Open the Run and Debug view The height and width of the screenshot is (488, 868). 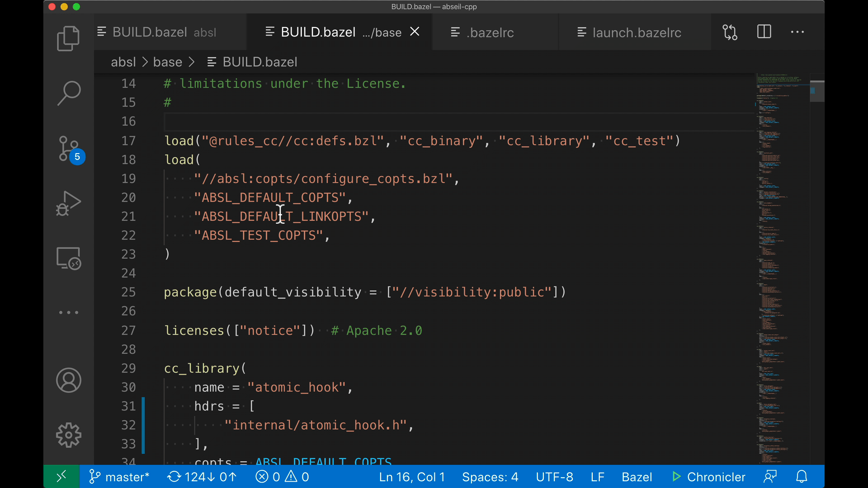click(69, 203)
